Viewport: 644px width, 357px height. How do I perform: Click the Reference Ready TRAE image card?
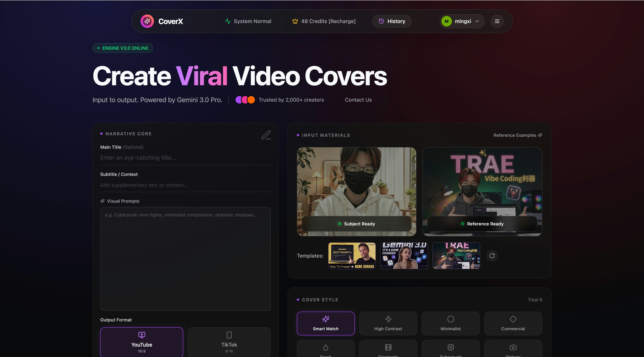click(x=482, y=192)
